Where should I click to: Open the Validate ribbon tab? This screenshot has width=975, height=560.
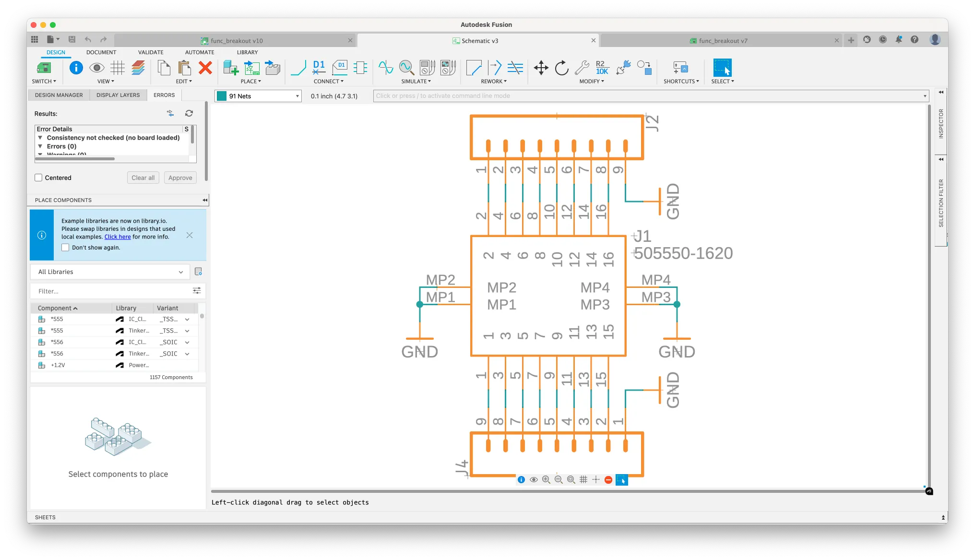point(151,52)
